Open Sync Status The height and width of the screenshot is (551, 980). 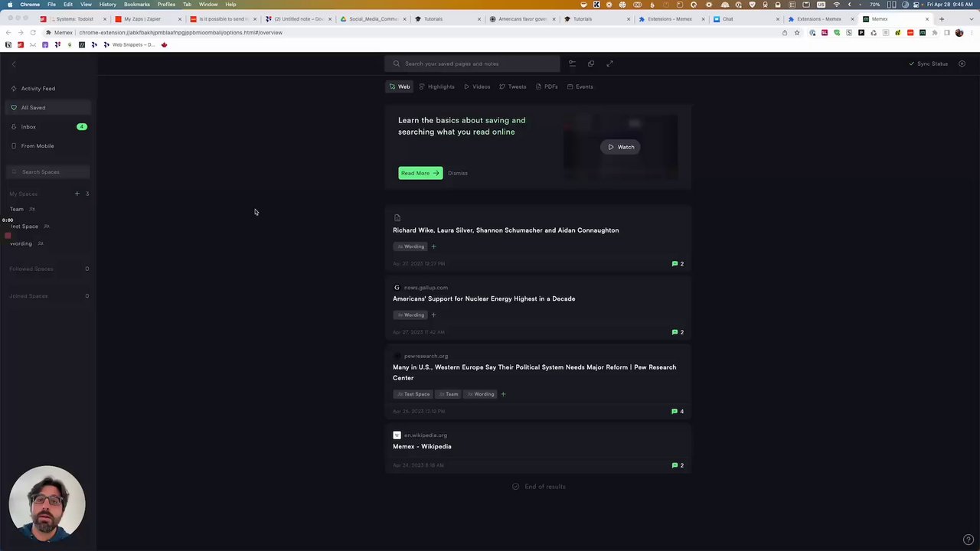click(928, 64)
